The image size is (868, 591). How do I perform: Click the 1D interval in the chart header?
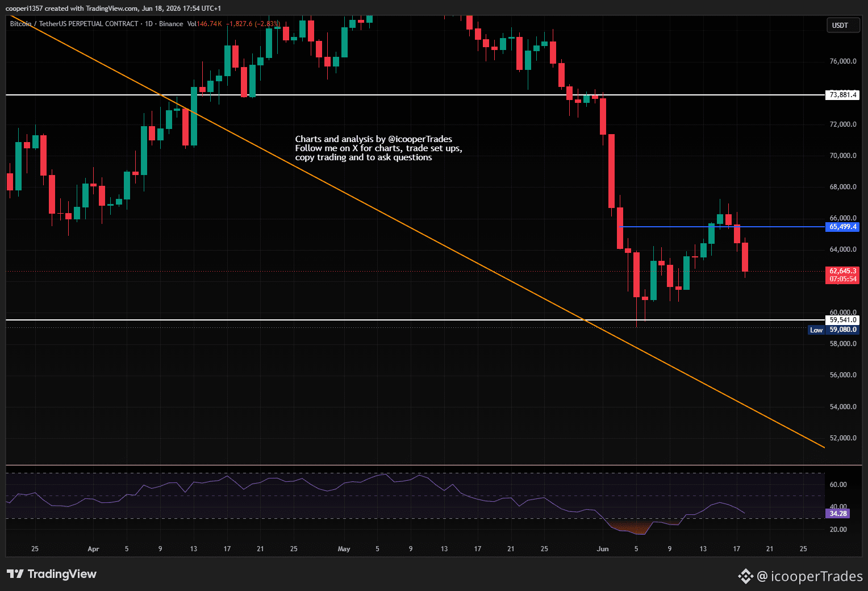(149, 24)
